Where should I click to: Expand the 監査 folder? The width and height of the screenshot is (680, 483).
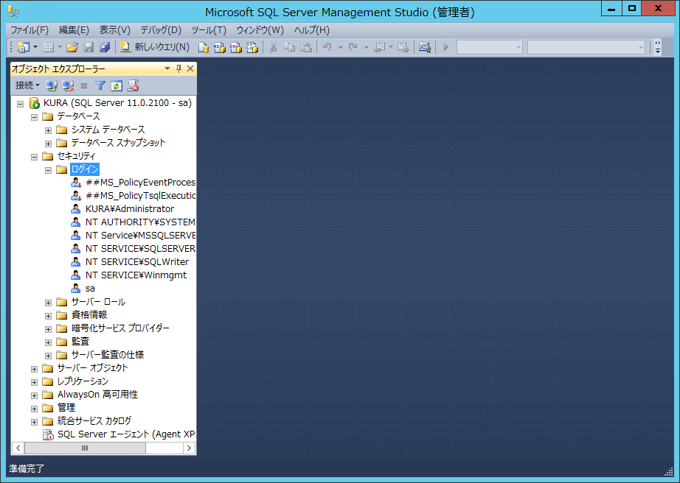tap(48, 343)
